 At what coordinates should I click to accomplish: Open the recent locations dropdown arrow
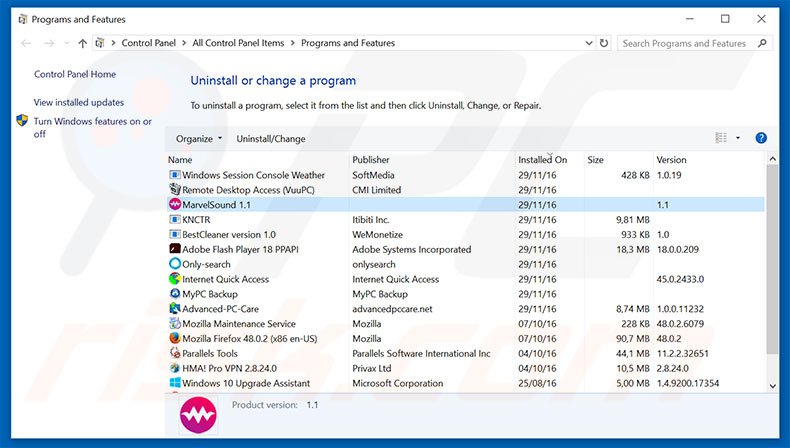click(67, 43)
